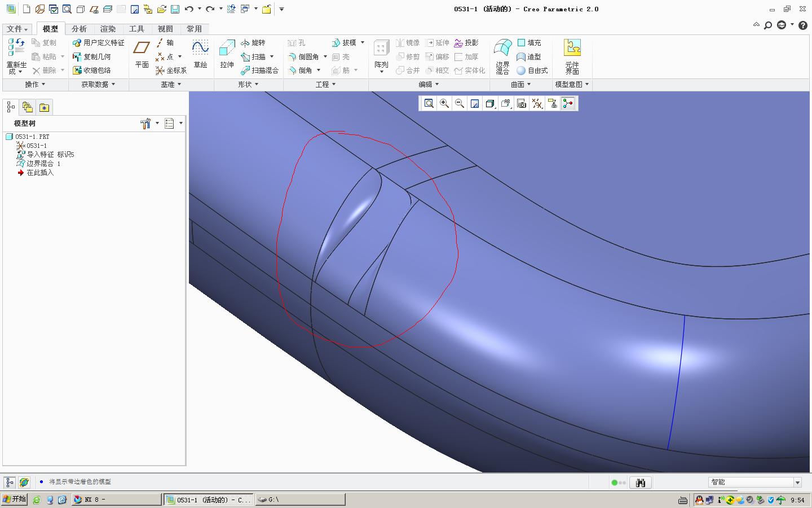812x508 pixels.
Task: Click the Sweep (扫描) button
Action: click(x=253, y=56)
